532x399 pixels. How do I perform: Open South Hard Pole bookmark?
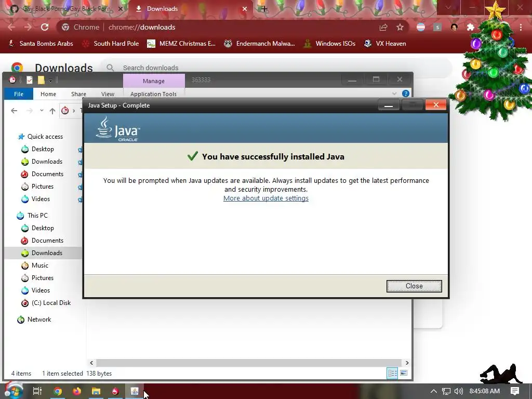(111, 44)
